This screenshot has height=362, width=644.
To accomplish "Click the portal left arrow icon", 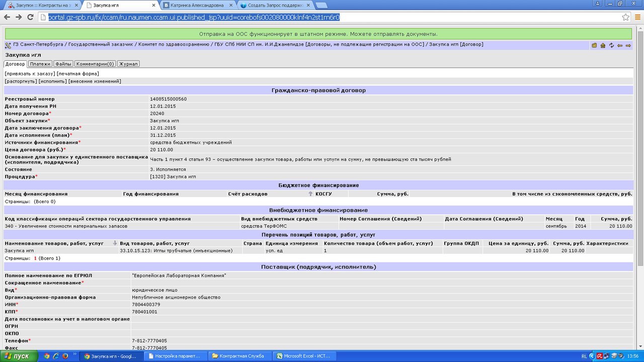I will click(620, 45).
